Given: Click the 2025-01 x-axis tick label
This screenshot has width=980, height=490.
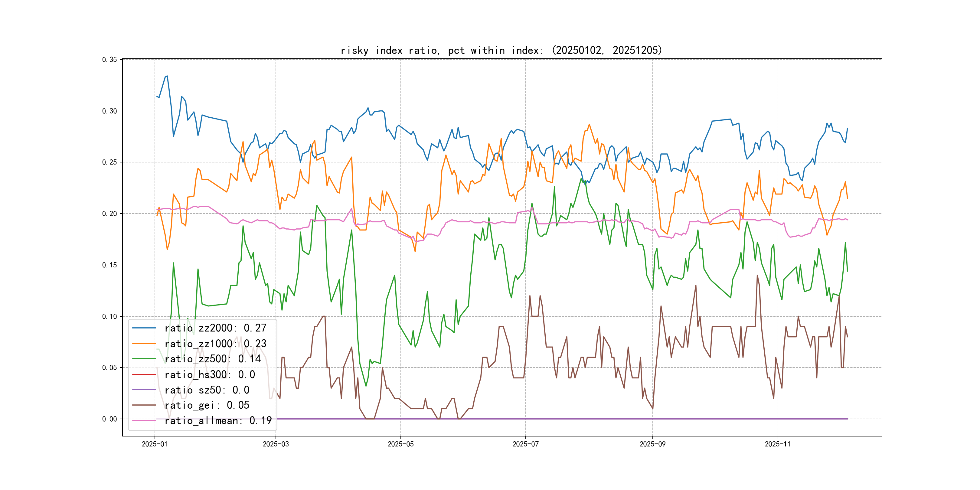Looking at the screenshot, I should click(x=155, y=444).
